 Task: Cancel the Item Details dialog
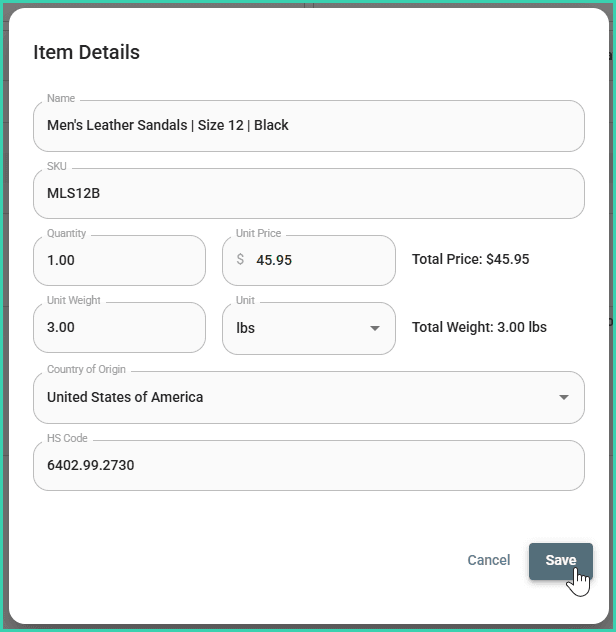489,560
